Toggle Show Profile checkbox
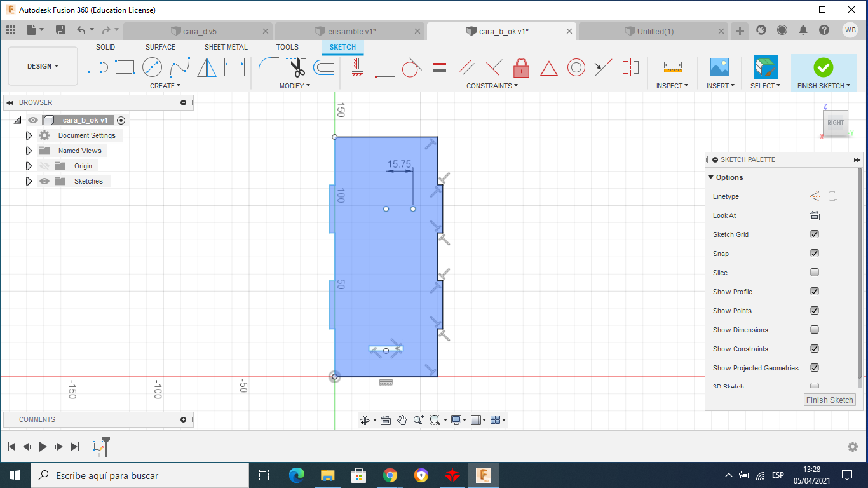 pyautogui.click(x=815, y=292)
